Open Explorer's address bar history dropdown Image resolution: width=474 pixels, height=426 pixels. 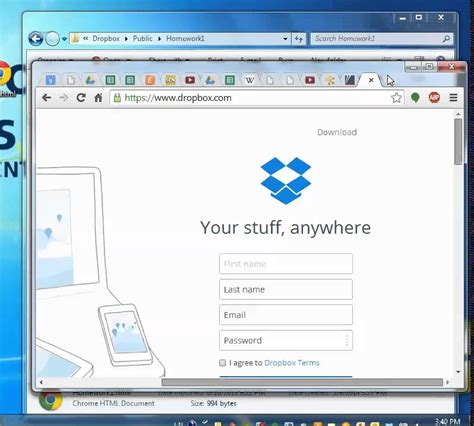(285, 39)
